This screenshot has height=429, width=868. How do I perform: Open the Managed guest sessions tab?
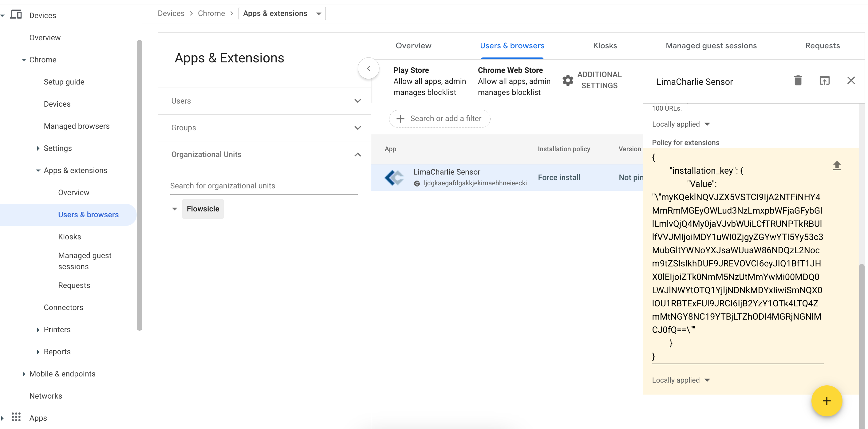click(x=711, y=46)
